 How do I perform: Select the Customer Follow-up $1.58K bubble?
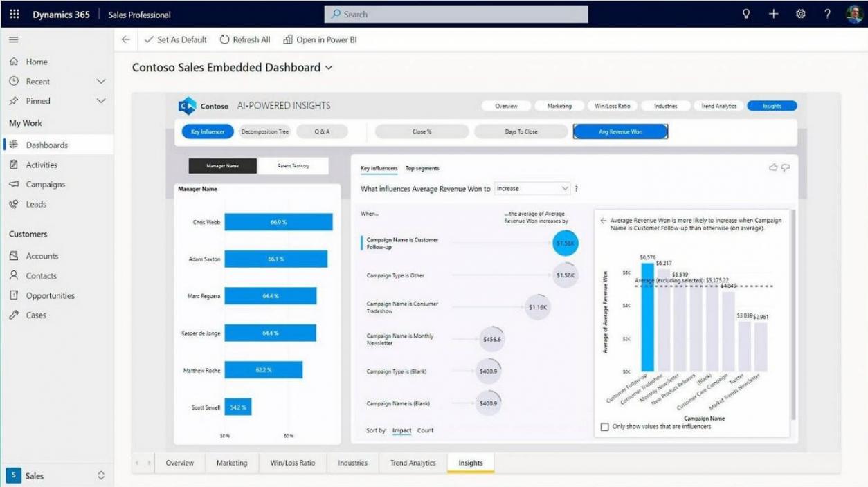coord(566,243)
